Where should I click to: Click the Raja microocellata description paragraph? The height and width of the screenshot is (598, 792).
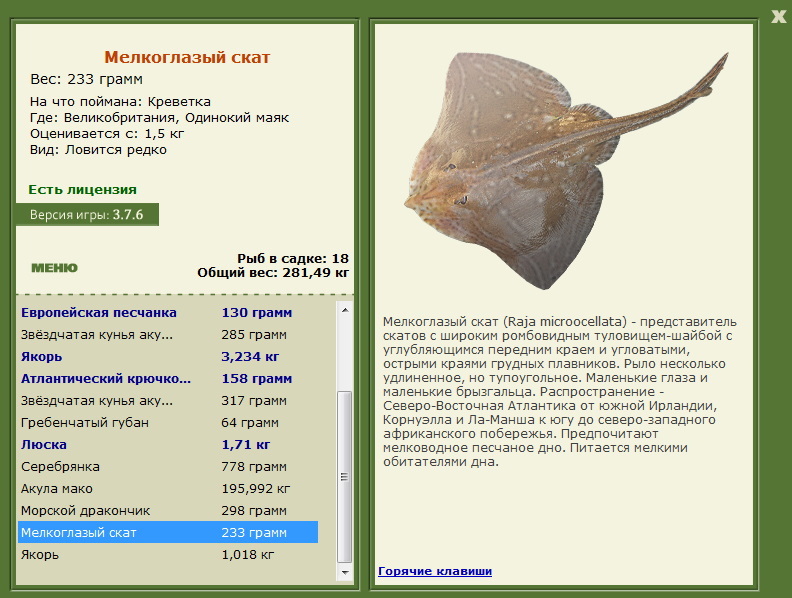click(560, 391)
